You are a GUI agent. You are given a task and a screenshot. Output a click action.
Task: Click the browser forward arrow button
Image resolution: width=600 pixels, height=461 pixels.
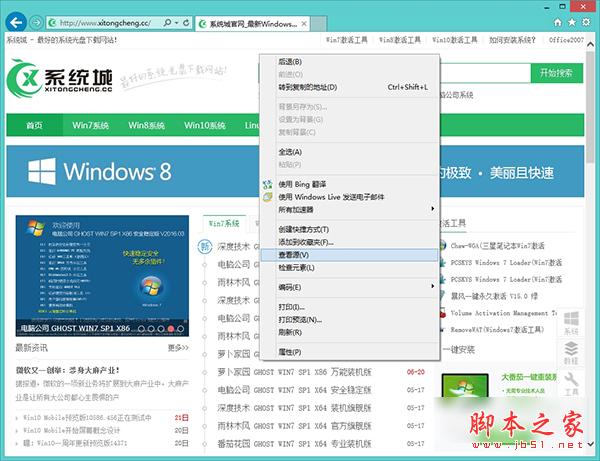(x=36, y=23)
